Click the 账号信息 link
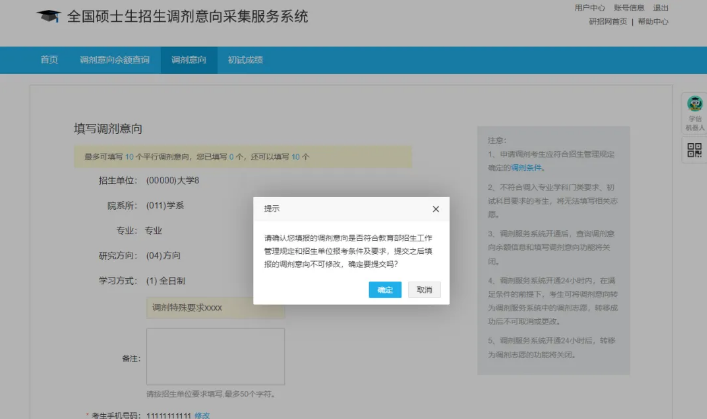The height and width of the screenshot is (419, 707). pos(628,8)
